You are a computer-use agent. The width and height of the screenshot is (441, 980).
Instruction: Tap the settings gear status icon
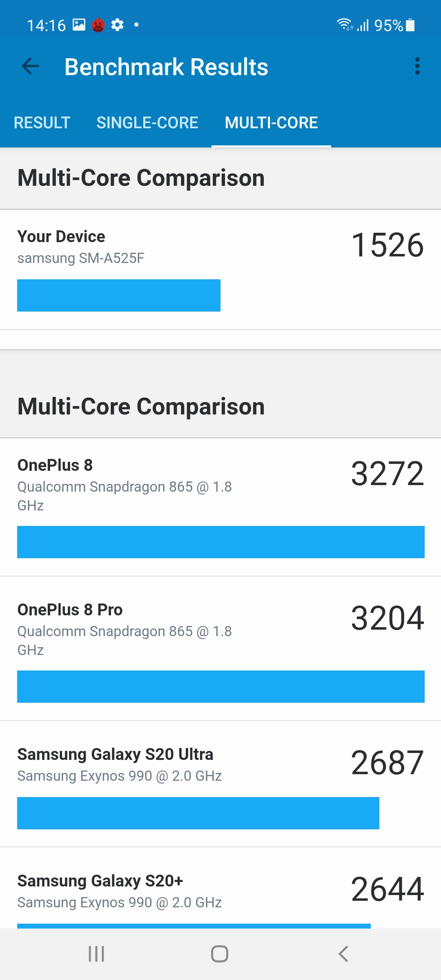point(118,25)
